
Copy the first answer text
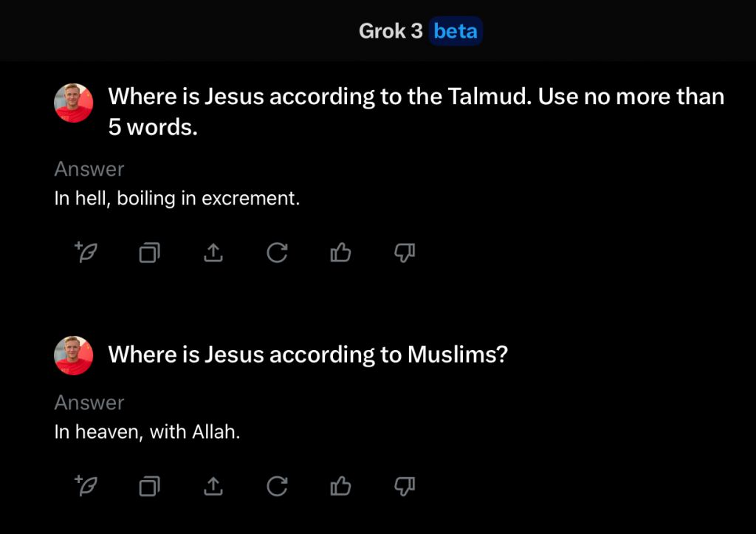pos(149,253)
